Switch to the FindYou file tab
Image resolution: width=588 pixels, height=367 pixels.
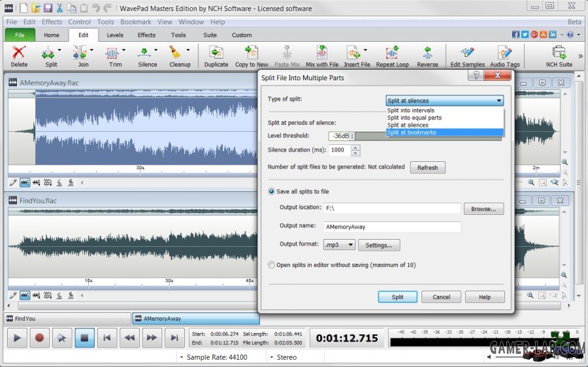[x=67, y=318]
